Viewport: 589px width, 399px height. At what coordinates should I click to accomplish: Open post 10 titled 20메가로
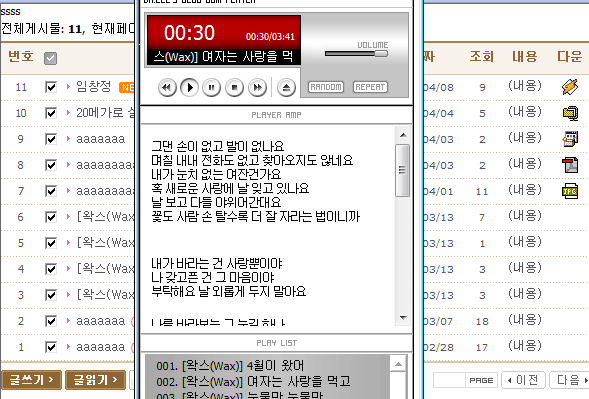[x=105, y=113]
